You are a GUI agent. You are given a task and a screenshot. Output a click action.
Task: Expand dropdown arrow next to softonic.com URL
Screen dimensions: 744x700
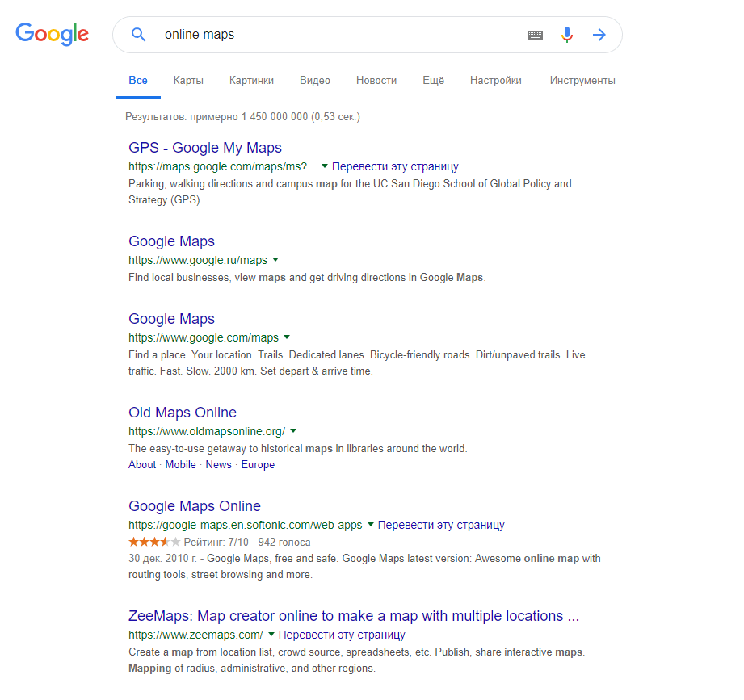371,525
